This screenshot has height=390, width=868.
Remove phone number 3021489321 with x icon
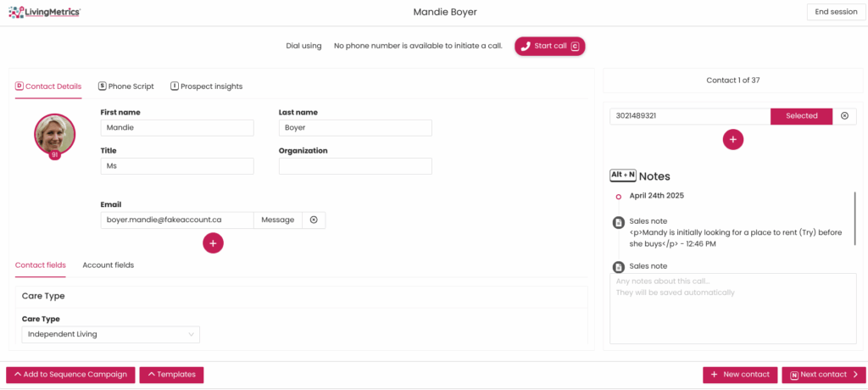pos(843,116)
